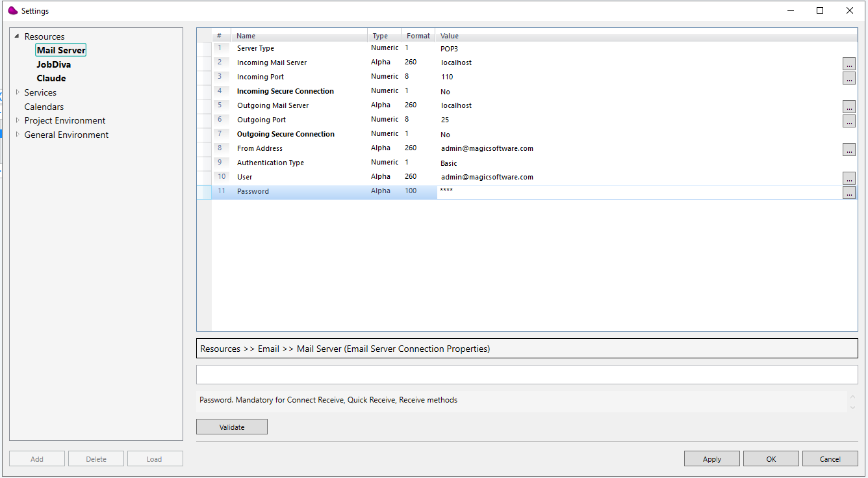Minimize the Settings window
Screen dimensions: 868x478
click(x=791, y=10)
